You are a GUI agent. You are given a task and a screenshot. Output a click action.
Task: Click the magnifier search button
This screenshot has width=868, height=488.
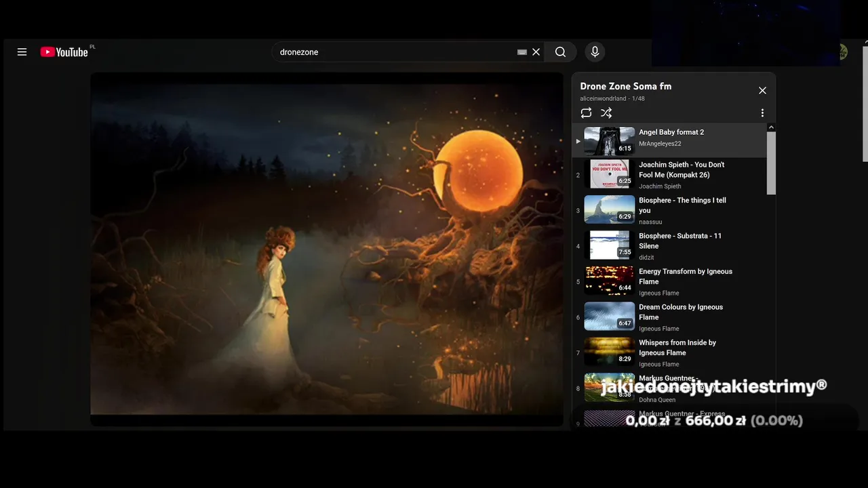click(x=560, y=52)
